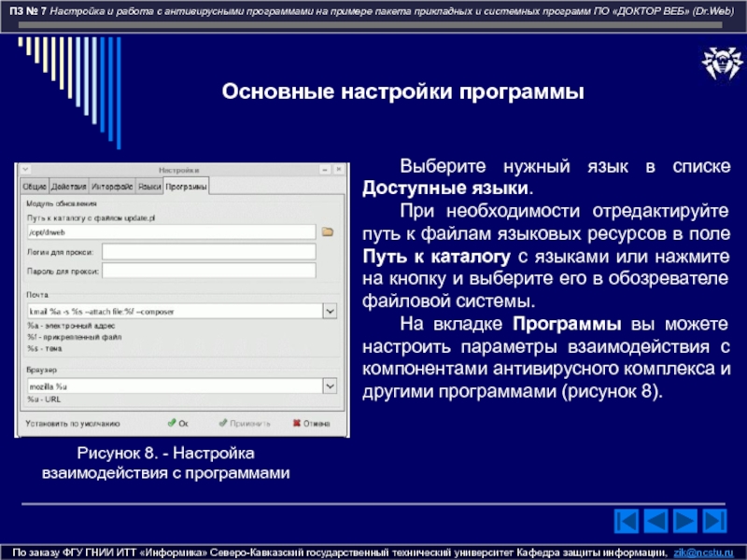Viewport: 747px width, 560px height.
Task: Open the zik@ncstu.ru email link
Action: coord(703,553)
